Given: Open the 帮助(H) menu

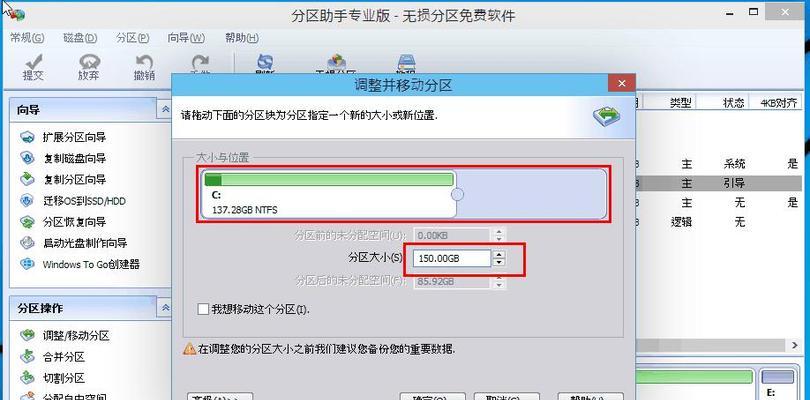Looking at the screenshot, I should point(242,38).
